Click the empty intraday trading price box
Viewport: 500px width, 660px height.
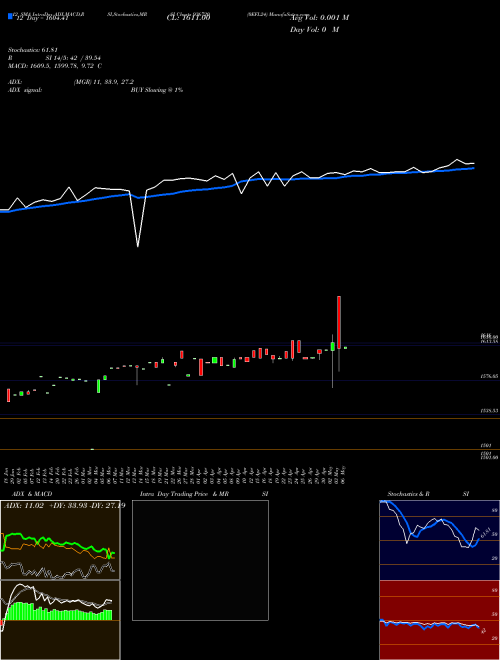tap(200, 560)
